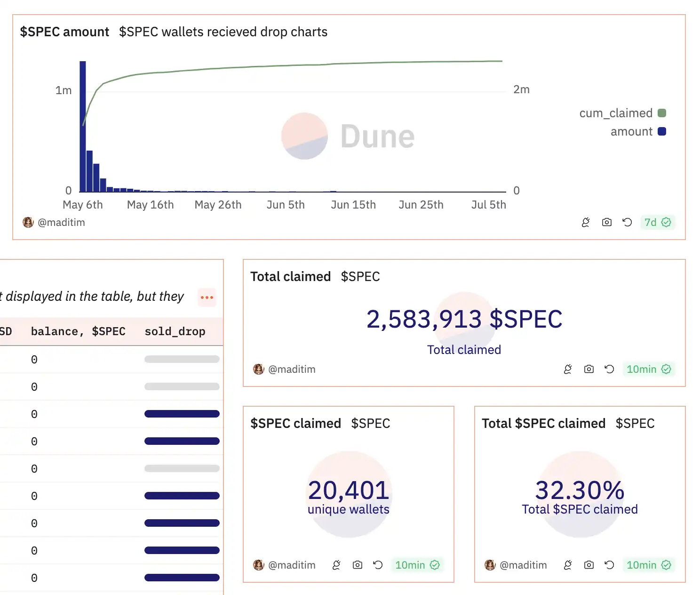Sort table by balance, $SPEC column

coord(78,331)
